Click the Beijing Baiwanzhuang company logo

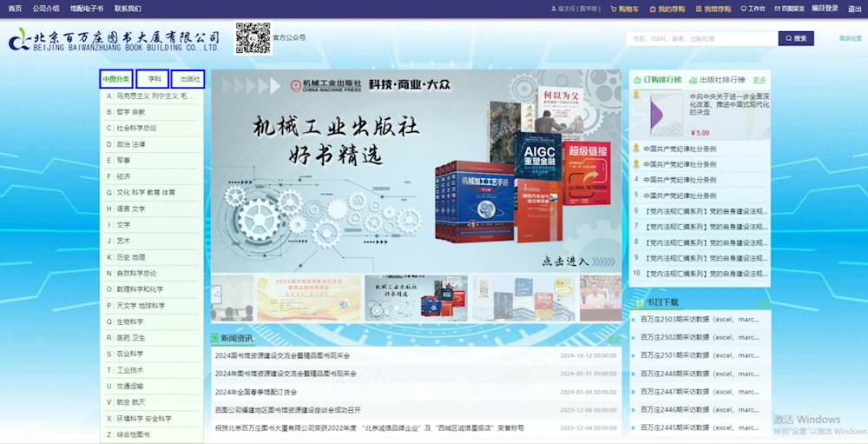tap(114, 40)
